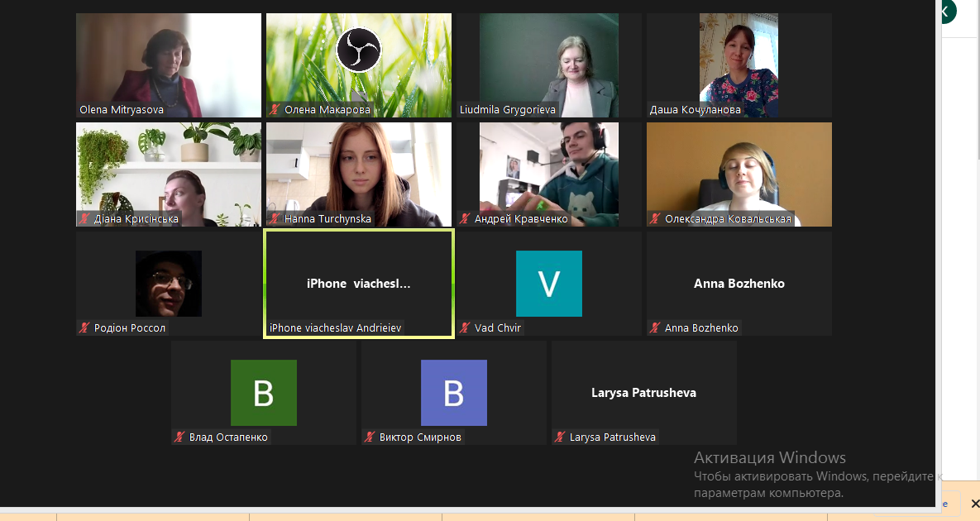The height and width of the screenshot is (521, 980).
Task: Click the 'Anna Bozhenko' bottom name label
Action: 701,328
